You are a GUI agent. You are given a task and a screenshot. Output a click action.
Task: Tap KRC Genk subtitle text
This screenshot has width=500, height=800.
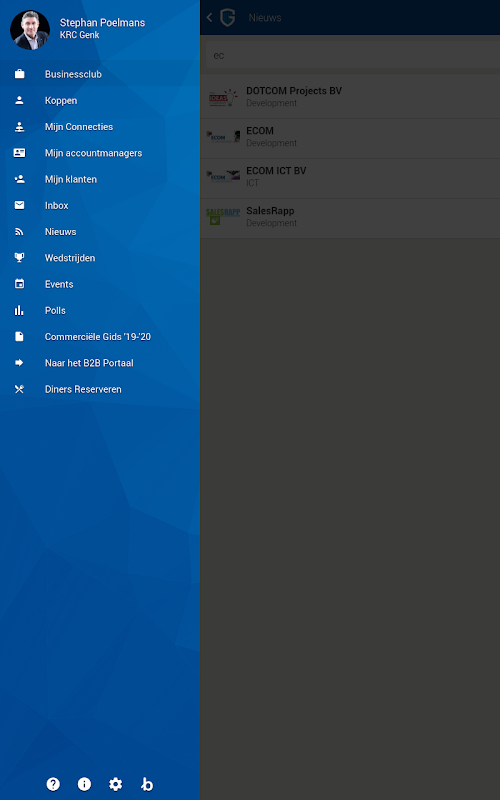pyautogui.click(x=80, y=35)
